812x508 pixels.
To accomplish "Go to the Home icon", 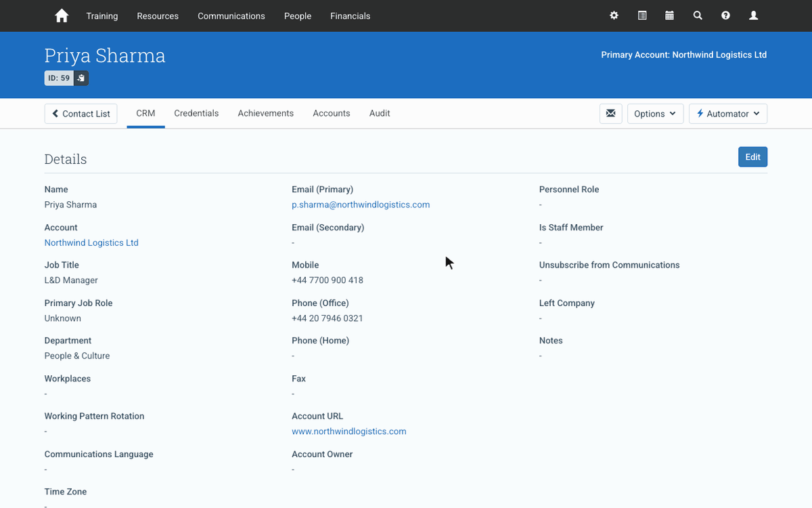I will click(62, 16).
